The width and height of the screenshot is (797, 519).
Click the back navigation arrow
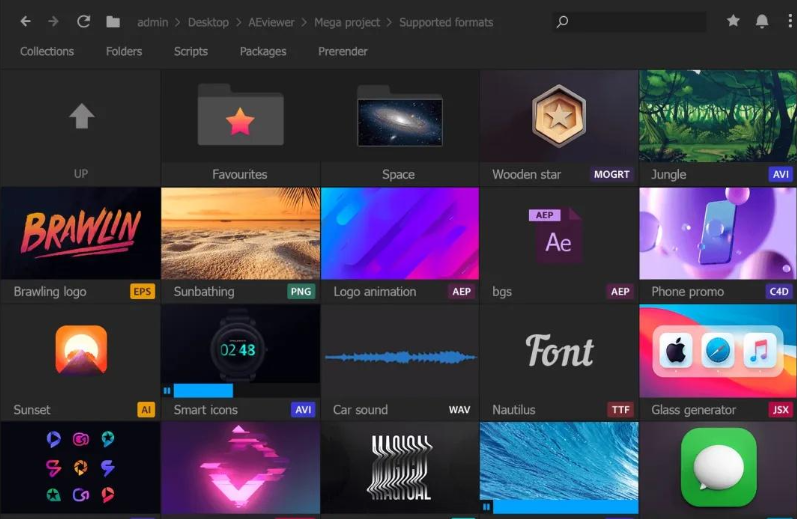[25, 21]
